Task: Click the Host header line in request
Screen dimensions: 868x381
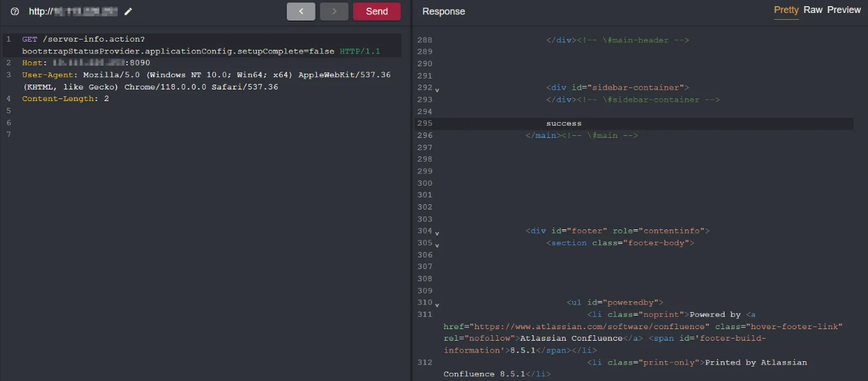Action: (x=85, y=63)
